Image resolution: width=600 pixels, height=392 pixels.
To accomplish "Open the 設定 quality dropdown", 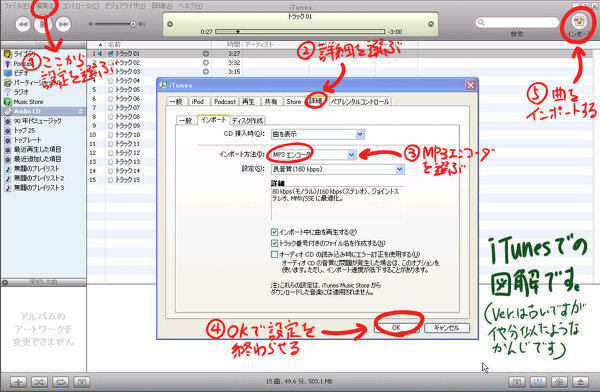I will [x=338, y=169].
